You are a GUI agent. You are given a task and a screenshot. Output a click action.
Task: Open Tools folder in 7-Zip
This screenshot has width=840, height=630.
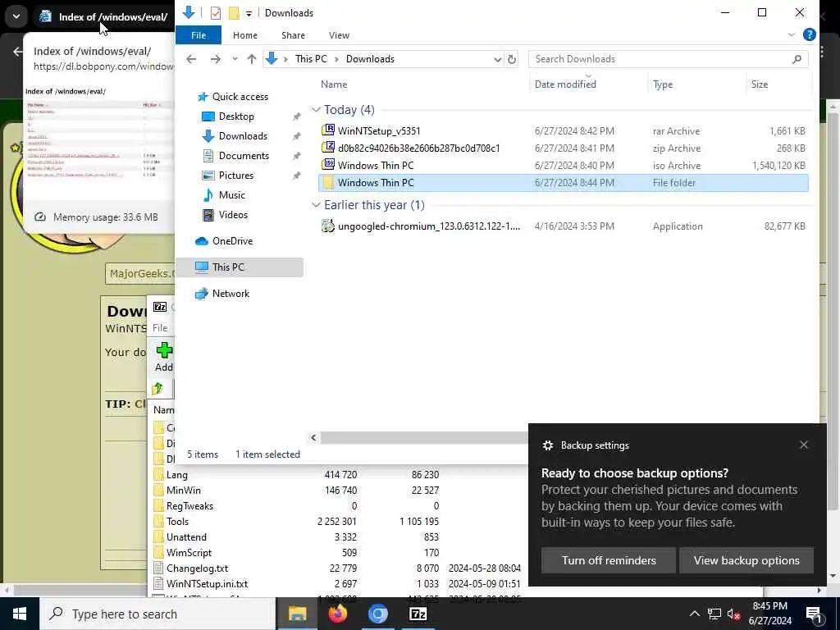(x=177, y=522)
